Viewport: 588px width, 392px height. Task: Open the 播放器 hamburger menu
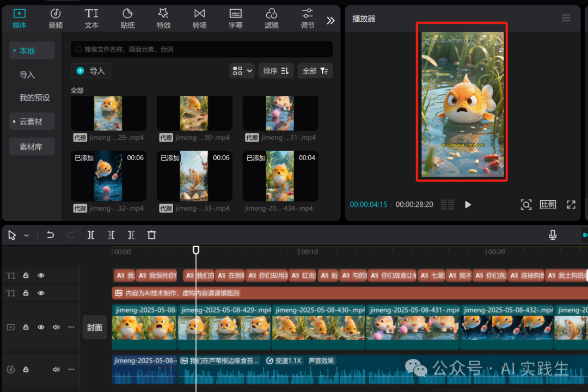pos(566,18)
